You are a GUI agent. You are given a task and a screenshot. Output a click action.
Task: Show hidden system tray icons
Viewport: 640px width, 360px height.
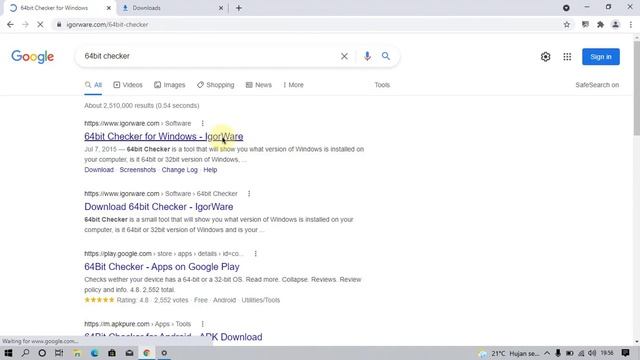click(547, 353)
